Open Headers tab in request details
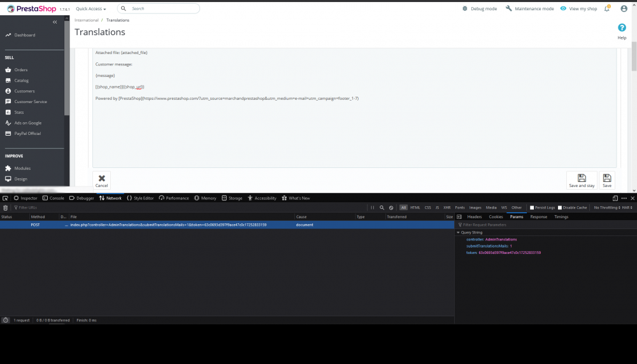 click(x=474, y=217)
